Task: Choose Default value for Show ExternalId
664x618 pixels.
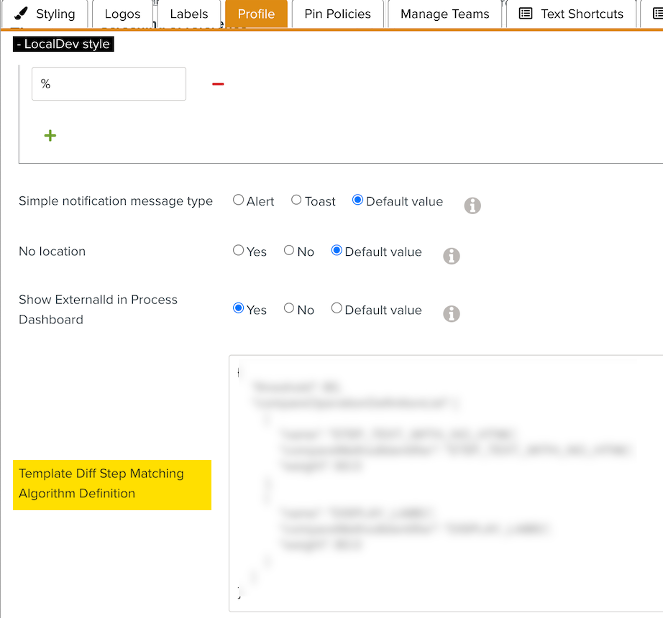Action: [337, 308]
